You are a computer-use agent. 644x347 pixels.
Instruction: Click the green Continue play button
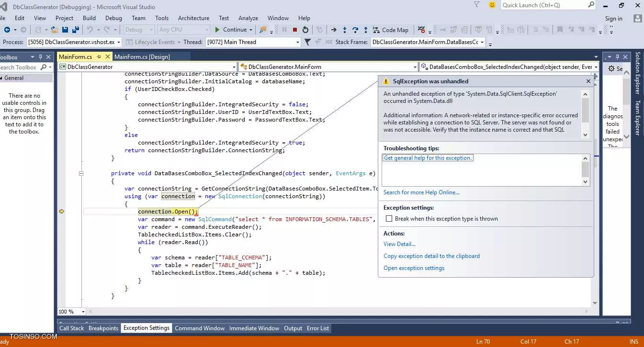click(x=217, y=30)
